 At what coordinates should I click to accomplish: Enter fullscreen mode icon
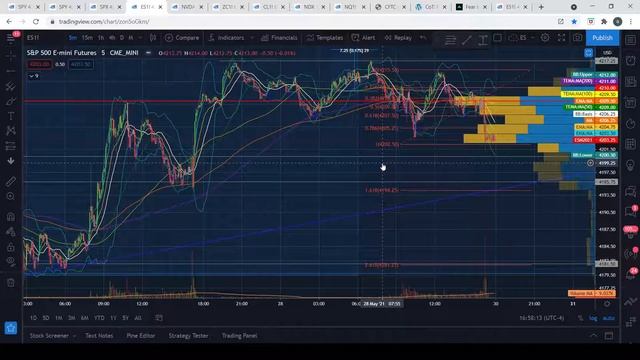(562, 38)
